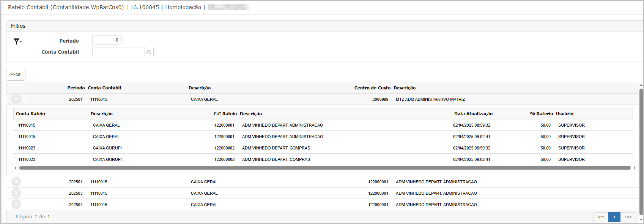Expand the 202503 row
Screen dimensions: 644x224
[16, 193]
